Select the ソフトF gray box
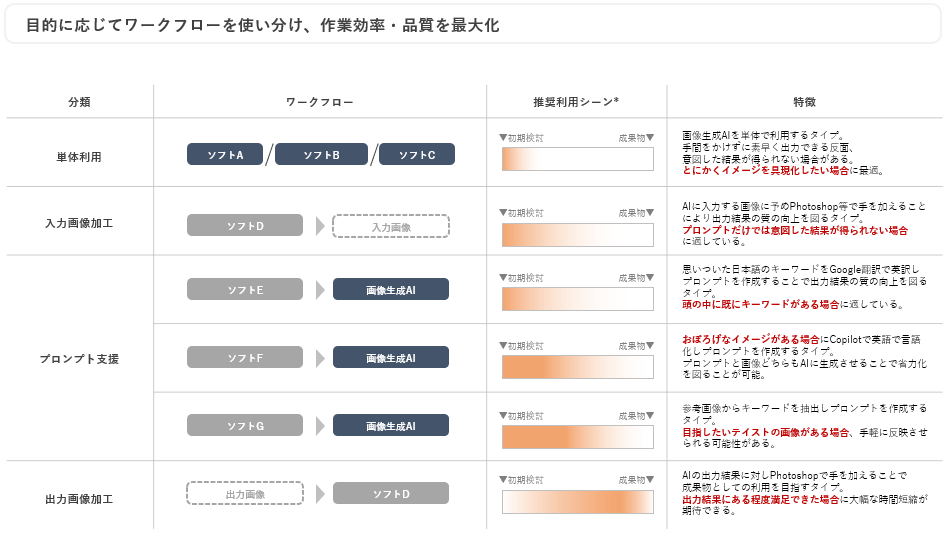This screenshot has width=949, height=539. [x=245, y=357]
